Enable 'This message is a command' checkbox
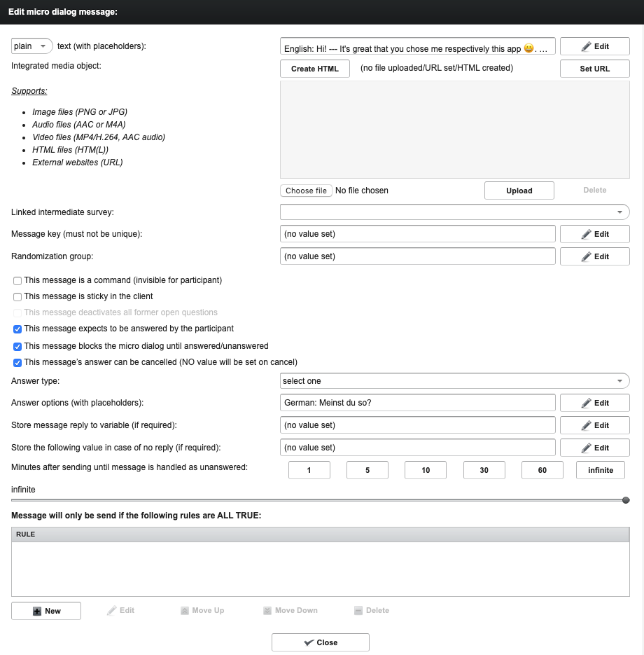 tap(17, 281)
